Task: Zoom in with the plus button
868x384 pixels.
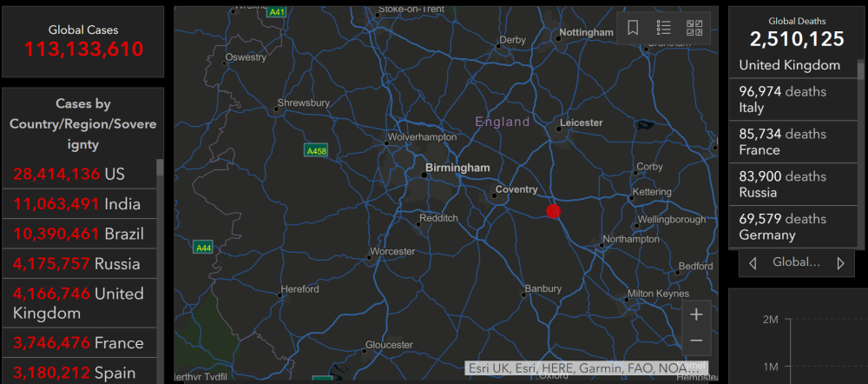Action: (x=696, y=314)
